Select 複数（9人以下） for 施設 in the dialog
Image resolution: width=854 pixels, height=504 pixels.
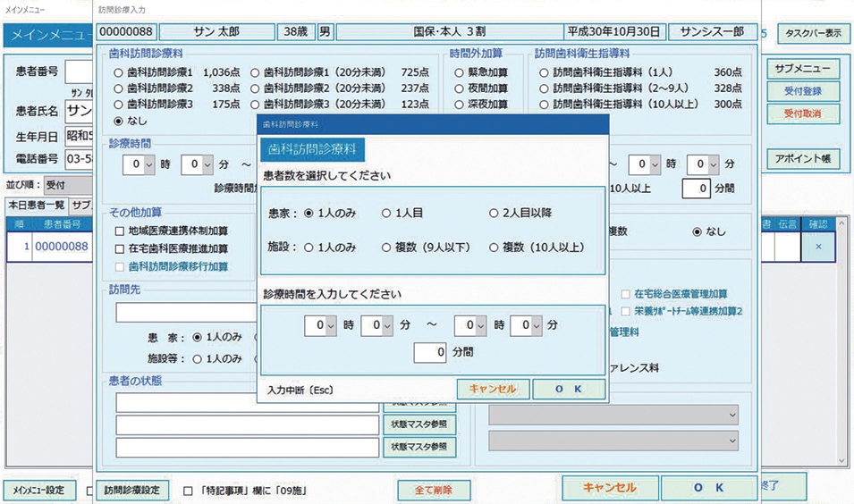pos(387,247)
